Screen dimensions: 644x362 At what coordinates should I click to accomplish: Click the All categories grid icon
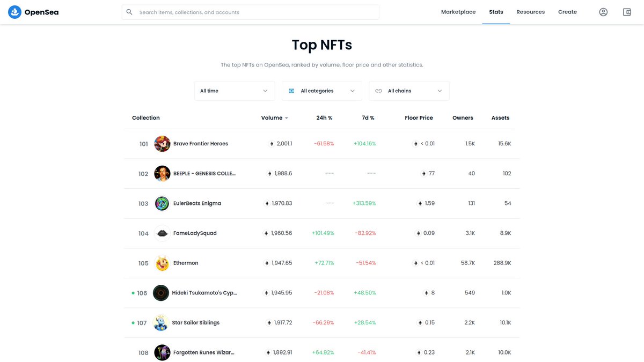pyautogui.click(x=291, y=91)
